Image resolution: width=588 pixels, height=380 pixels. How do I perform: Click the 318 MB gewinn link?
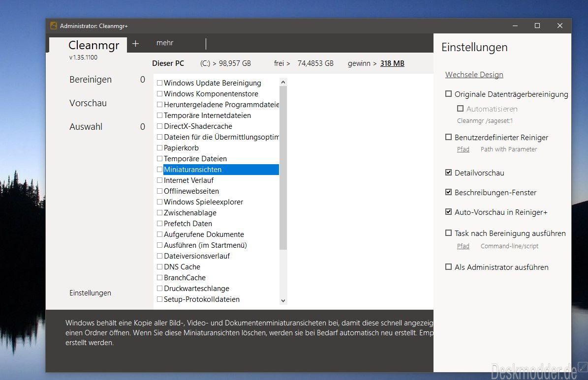pyautogui.click(x=392, y=63)
